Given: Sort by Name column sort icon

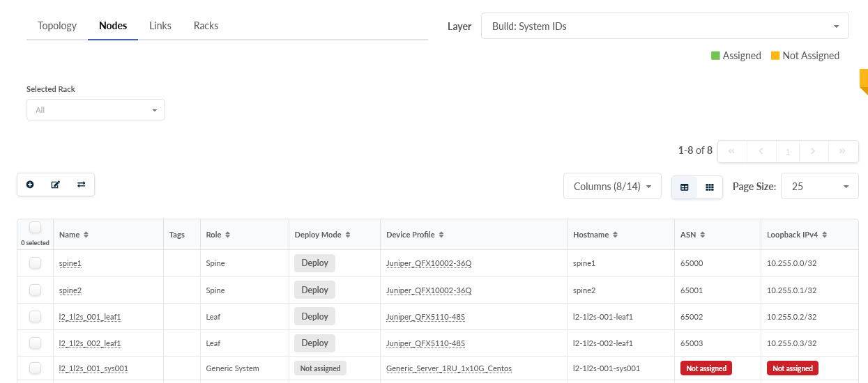Looking at the screenshot, I should pos(86,235).
